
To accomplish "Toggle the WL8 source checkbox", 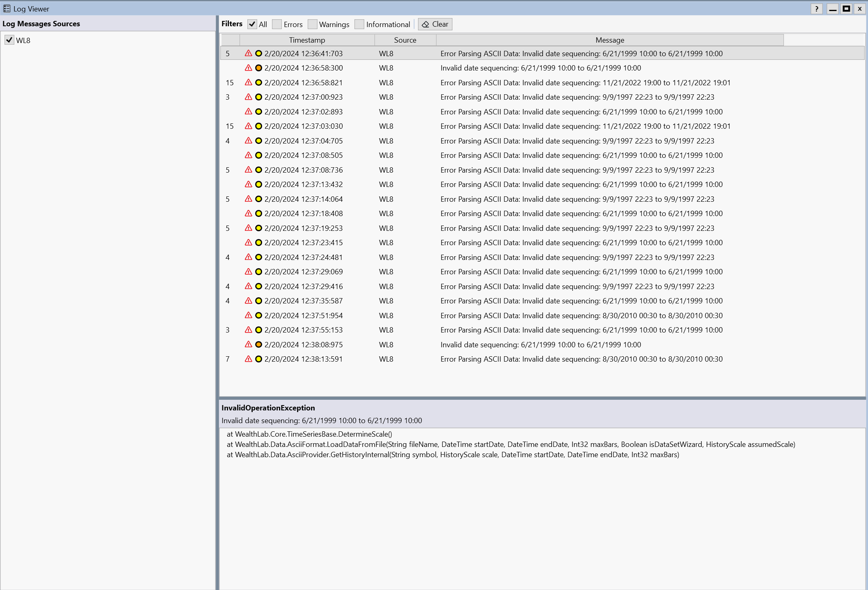I will (9, 40).
